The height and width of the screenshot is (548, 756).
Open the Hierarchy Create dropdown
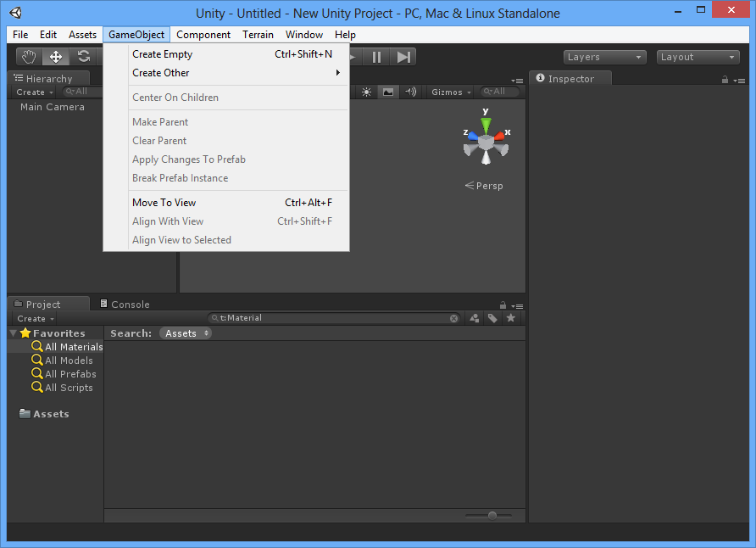click(x=35, y=92)
